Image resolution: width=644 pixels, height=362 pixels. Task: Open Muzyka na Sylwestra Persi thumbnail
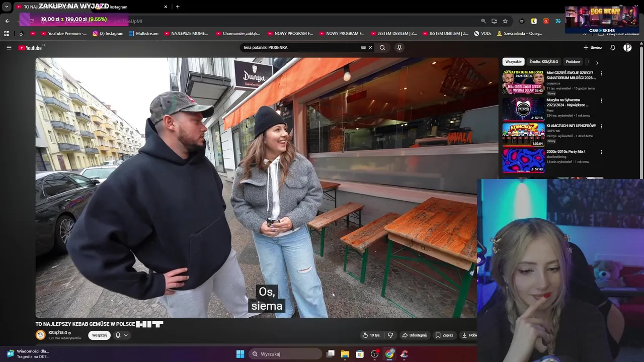tap(523, 109)
